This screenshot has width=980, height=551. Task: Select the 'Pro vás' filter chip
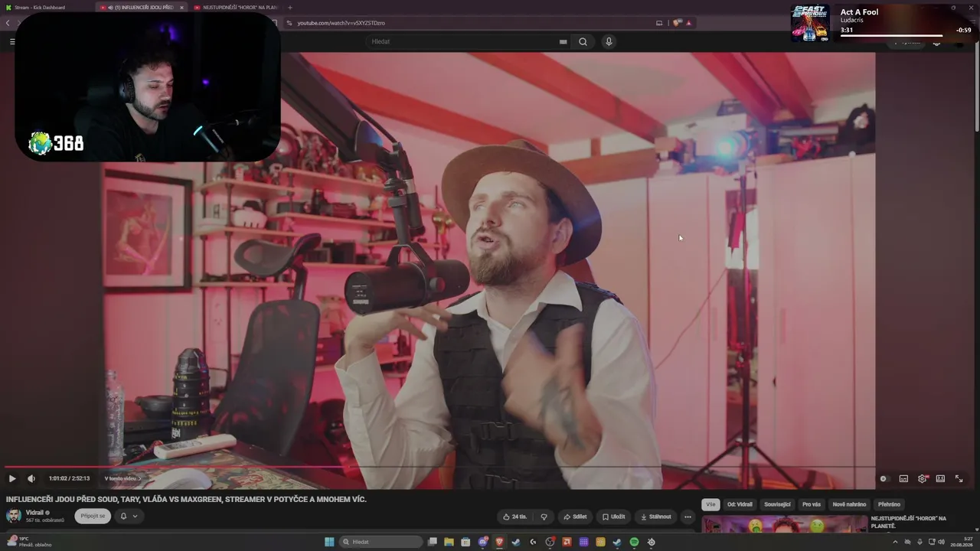(812, 504)
